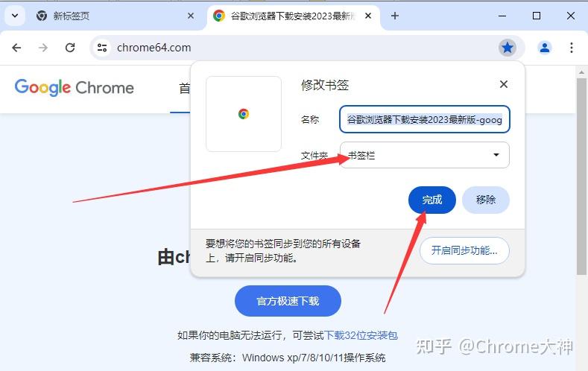Click the bookmark 名称 text field

tap(425, 119)
